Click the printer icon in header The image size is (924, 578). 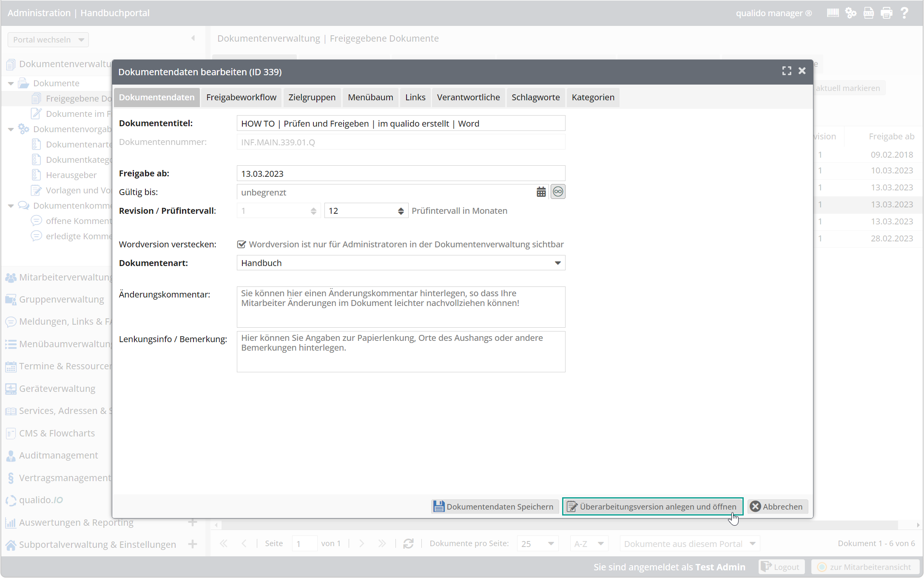pos(887,13)
